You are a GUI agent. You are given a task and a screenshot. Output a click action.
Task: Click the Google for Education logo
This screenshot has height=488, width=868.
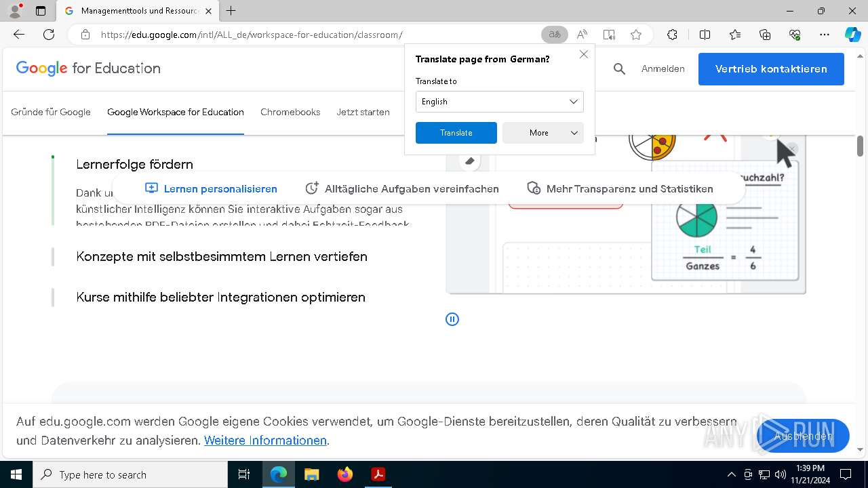[88, 68]
